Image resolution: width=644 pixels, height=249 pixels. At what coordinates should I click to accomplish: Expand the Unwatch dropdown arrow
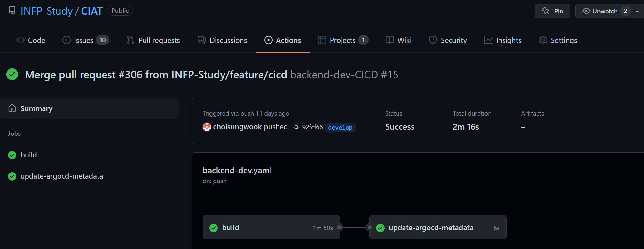click(x=637, y=11)
